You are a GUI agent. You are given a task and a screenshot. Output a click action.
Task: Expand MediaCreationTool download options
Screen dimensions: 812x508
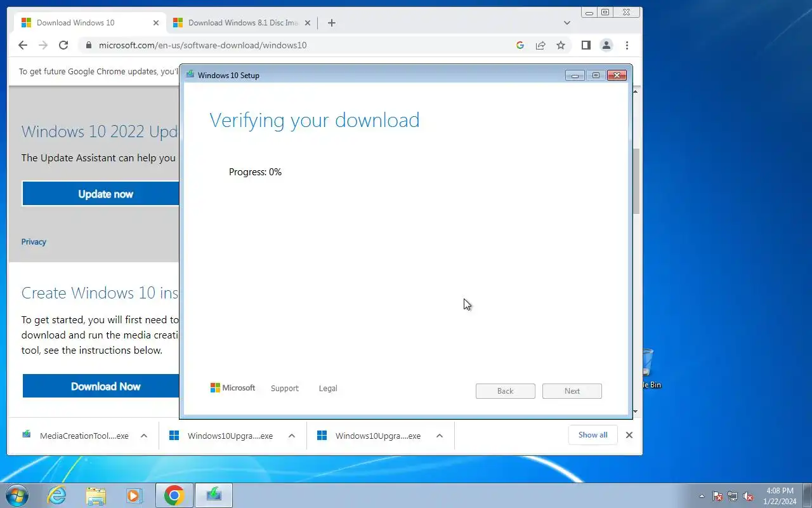click(144, 436)
